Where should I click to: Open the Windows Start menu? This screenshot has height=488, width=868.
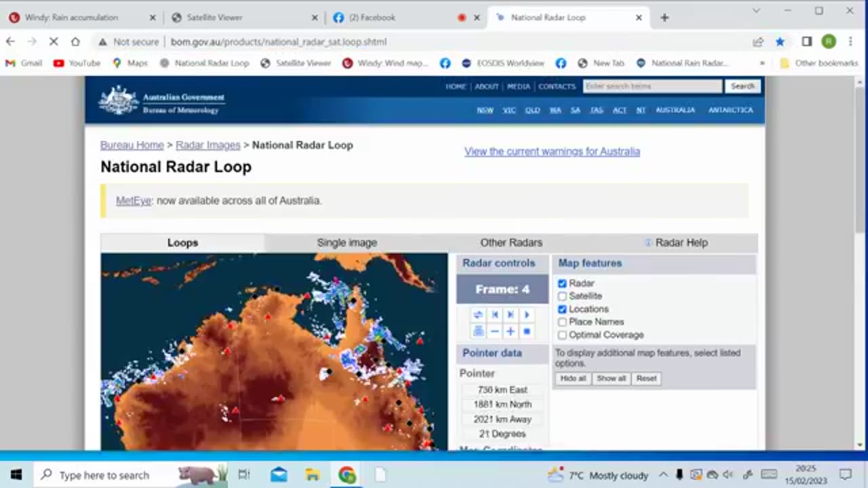click(16, 475)
